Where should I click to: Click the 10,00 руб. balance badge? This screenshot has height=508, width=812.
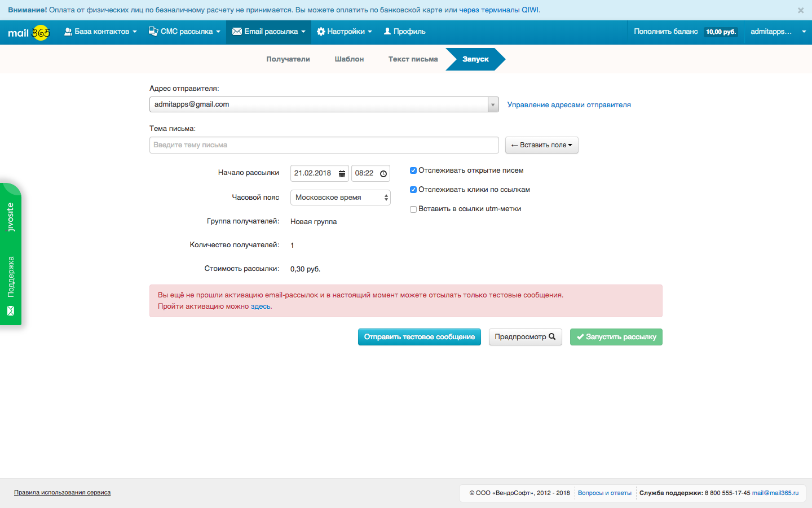[x=721, y=32]
